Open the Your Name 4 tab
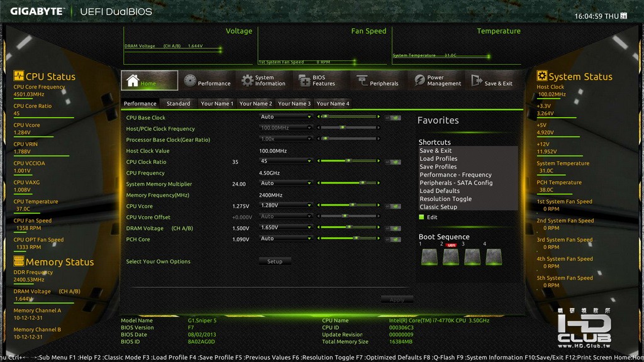Image resolution: width=644 pixels, height=362 pixels. pyautogui.click(x=333, y=104)
